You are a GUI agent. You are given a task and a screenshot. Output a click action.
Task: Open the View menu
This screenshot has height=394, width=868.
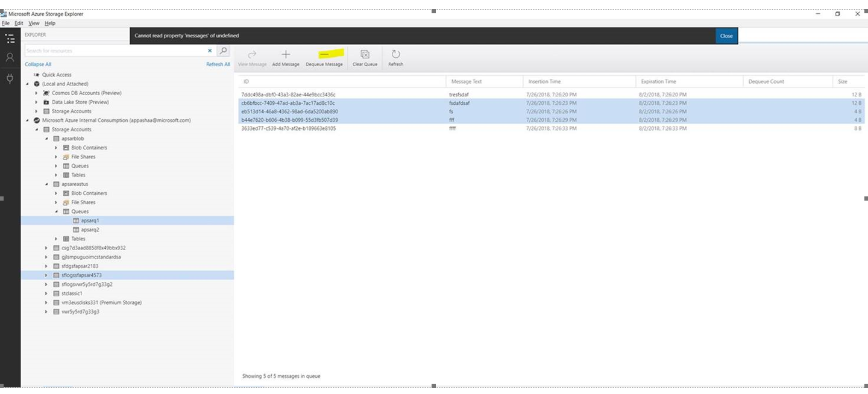[x=34, y=23]
